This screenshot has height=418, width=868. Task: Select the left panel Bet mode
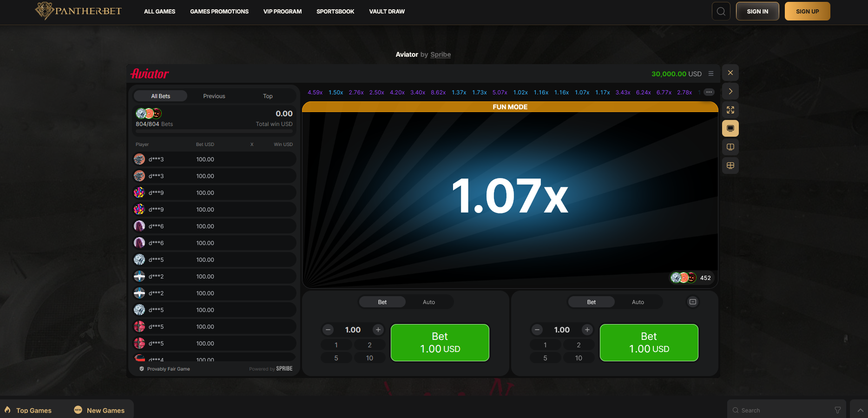click(x=382, y=302)
